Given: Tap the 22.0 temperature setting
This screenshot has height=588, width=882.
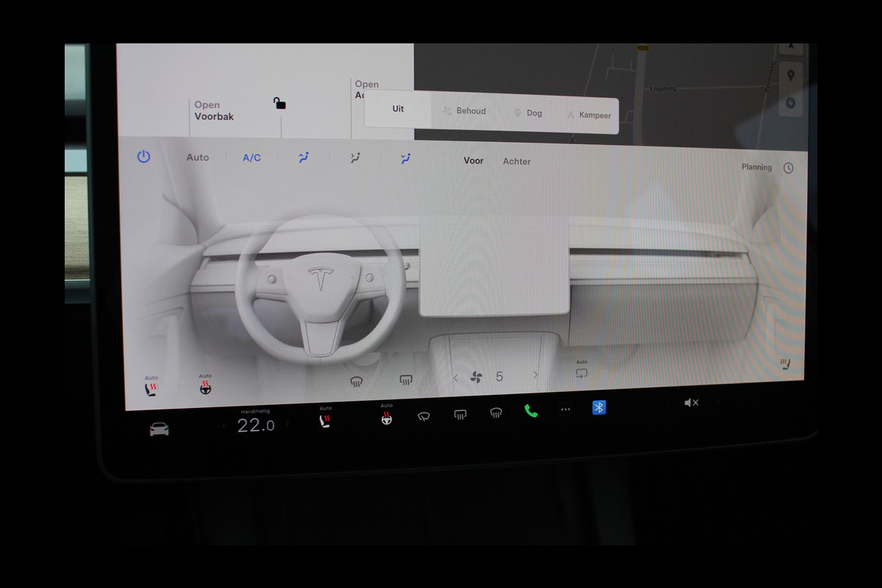Looking at the screenshot, I should click(255, 426).
